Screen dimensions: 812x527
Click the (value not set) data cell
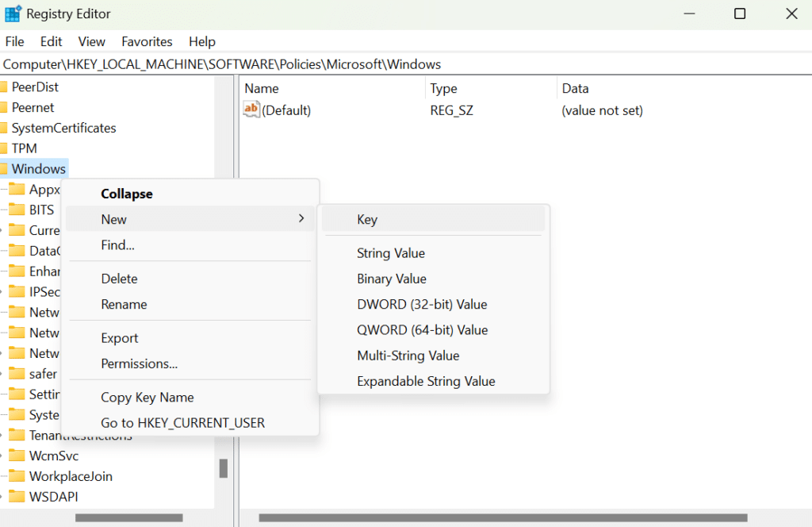point(603,110)
